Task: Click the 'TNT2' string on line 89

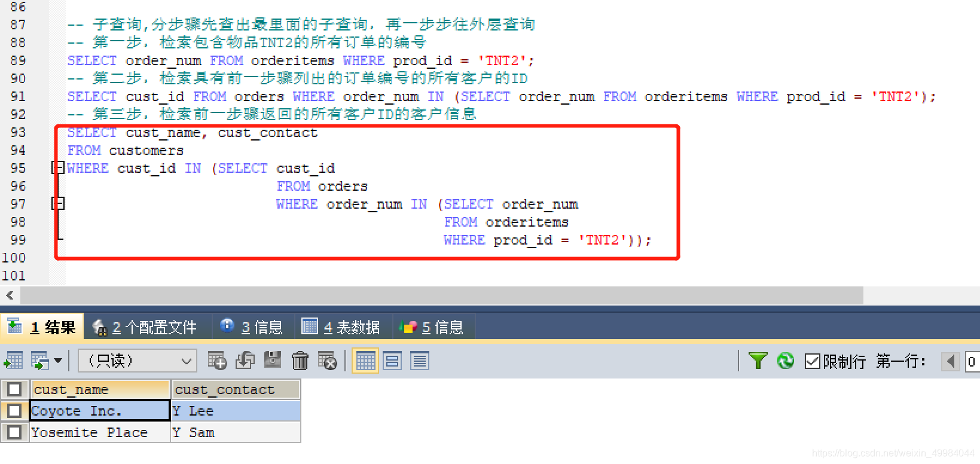Action: (502, 60)
